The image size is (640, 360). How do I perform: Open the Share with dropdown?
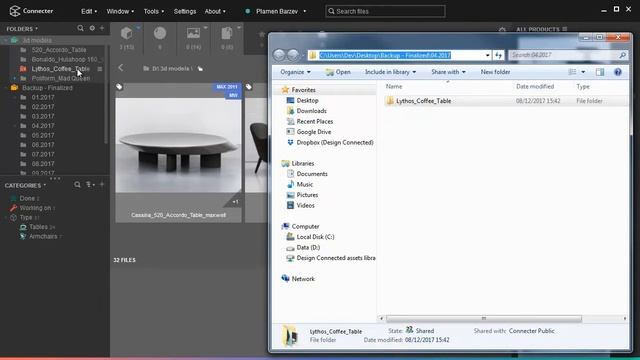click(448, 72)
